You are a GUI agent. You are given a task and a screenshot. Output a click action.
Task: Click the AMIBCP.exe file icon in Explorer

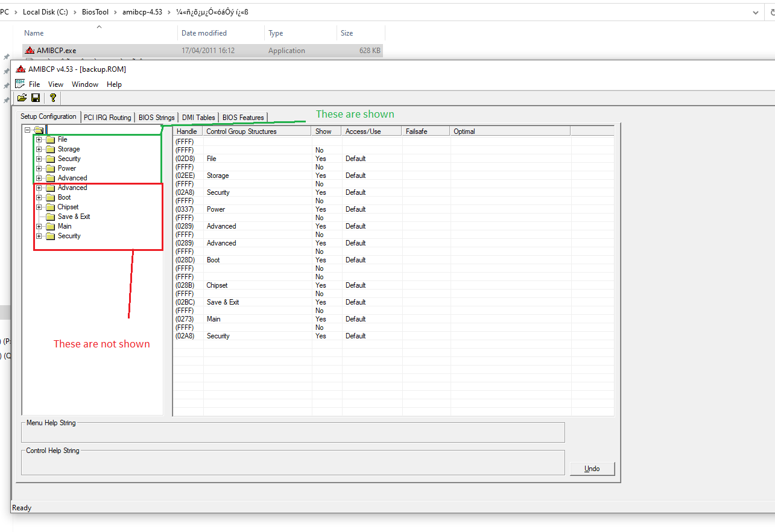click(x=30, y=51)
